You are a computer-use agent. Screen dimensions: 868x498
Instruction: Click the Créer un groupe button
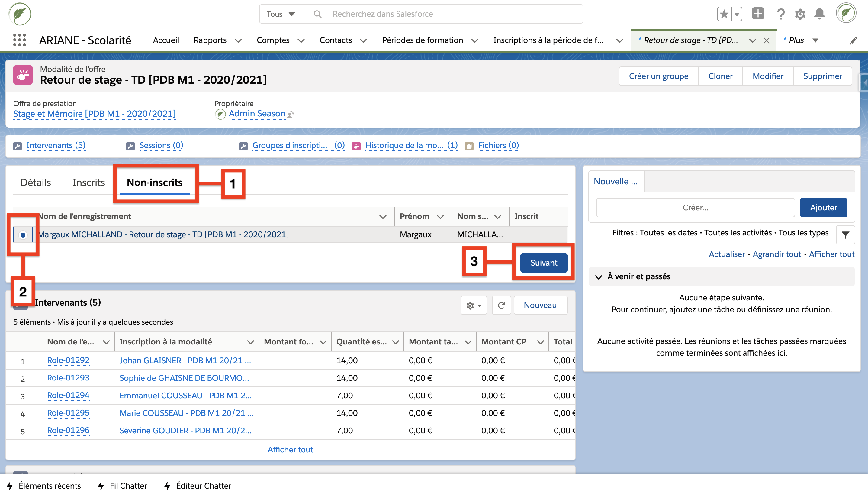(x=658, y=76)
